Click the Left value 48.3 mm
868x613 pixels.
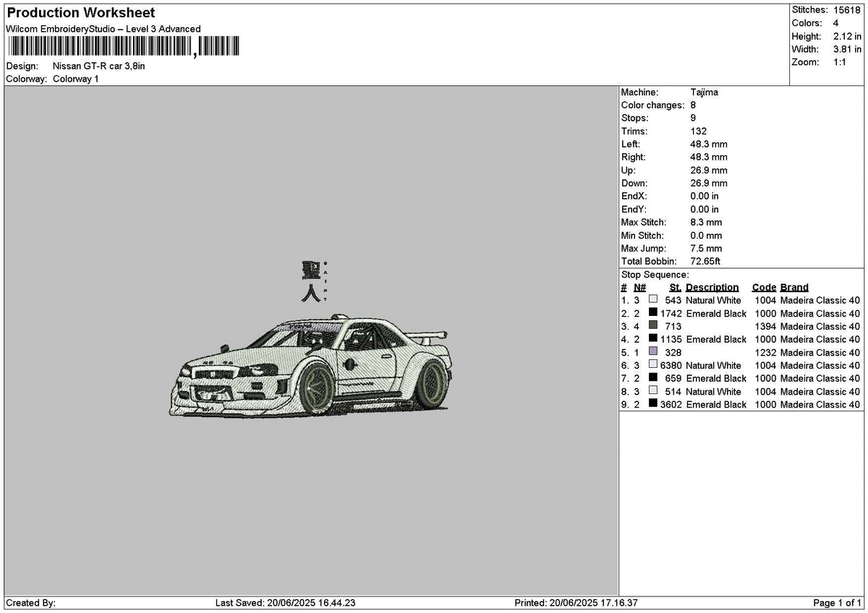pos(709,145)
